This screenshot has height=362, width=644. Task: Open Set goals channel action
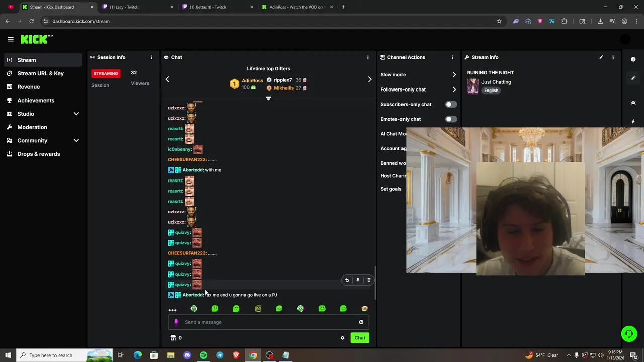point(391,189)
